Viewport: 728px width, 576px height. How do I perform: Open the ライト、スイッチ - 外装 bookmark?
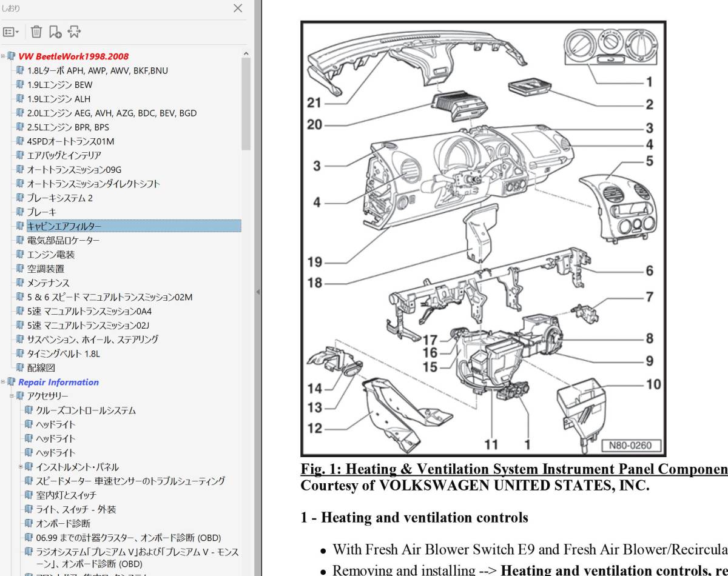pos(76,509)
